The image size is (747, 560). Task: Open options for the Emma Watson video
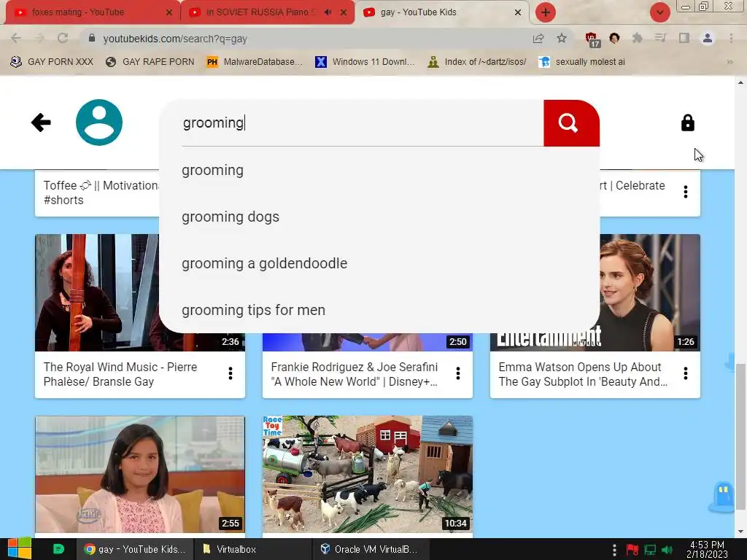click(686, 373)
